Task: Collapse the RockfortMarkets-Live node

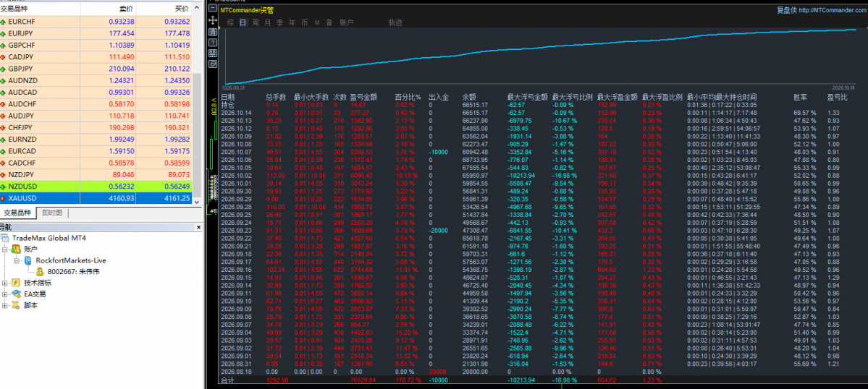Action: (16, 260)
